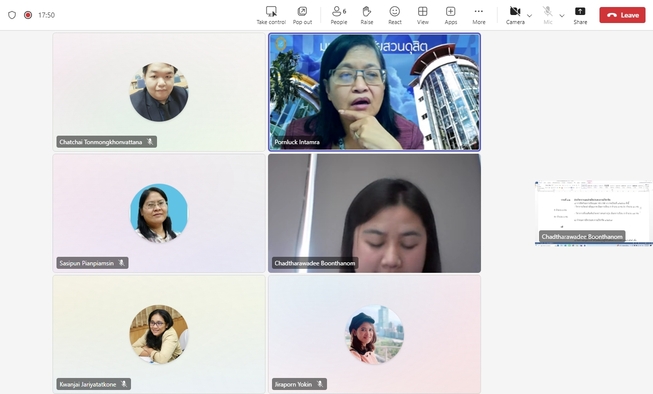Raise your hand
This screenshot has width=653, height=394.
coord(366,15)
